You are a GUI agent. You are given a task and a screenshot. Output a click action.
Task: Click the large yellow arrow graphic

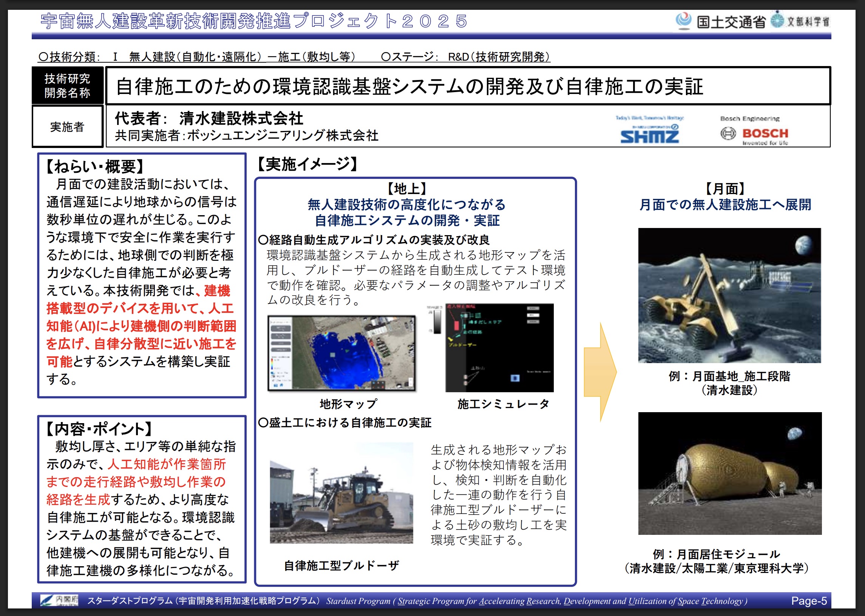600,372
